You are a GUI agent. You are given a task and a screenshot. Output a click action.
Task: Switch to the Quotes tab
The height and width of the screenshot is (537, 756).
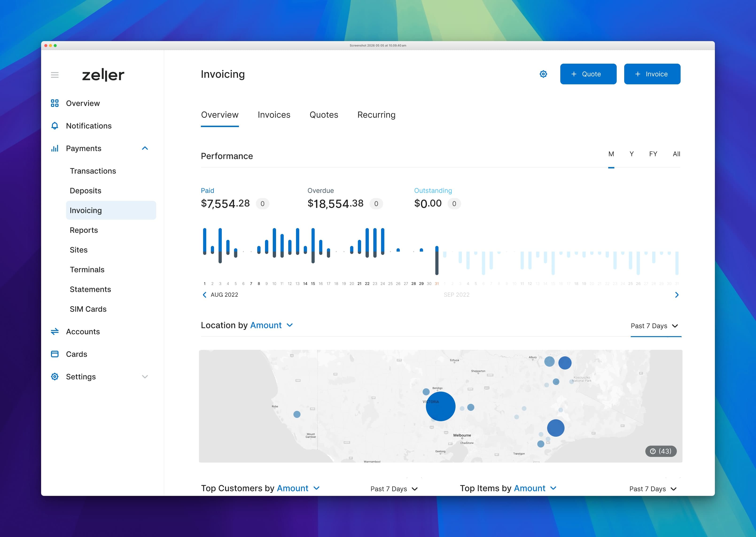[324, 115]
